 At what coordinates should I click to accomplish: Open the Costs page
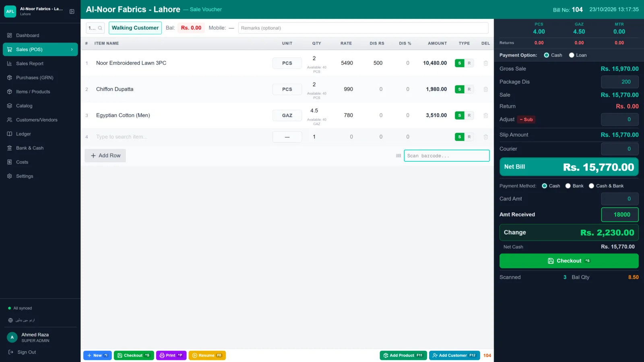pos(40,162)
